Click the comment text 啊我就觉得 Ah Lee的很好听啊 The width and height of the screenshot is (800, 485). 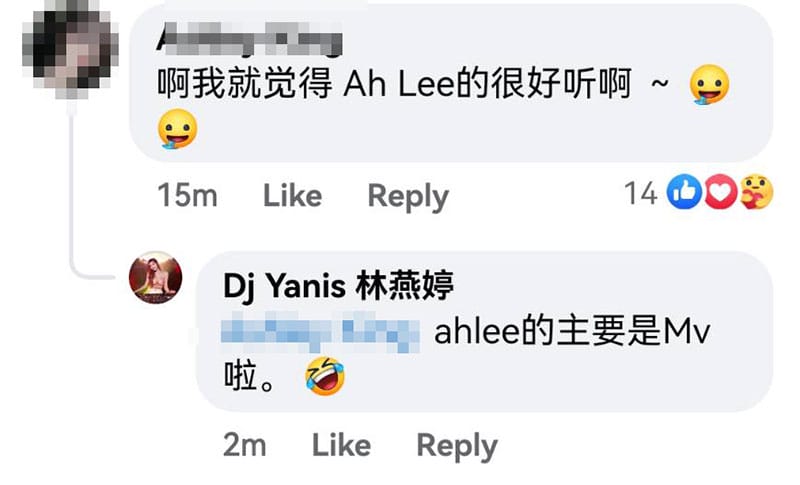tap(394, 84)
